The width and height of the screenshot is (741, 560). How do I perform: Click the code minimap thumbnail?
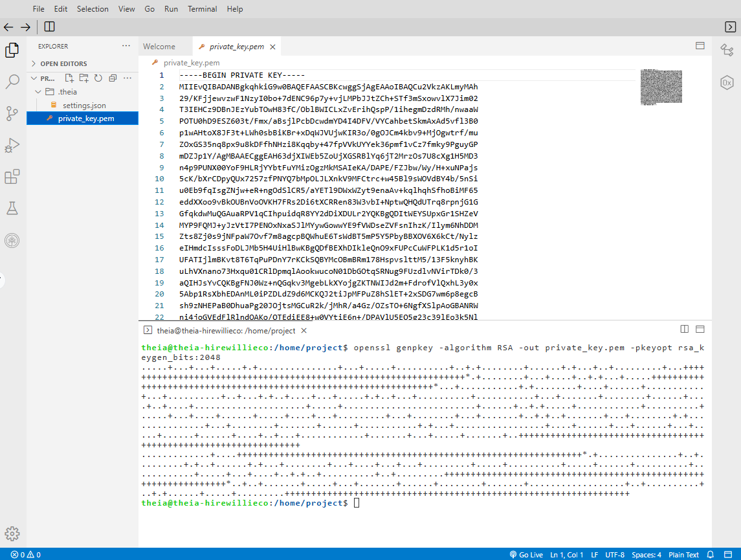click(x=661, y=87)
